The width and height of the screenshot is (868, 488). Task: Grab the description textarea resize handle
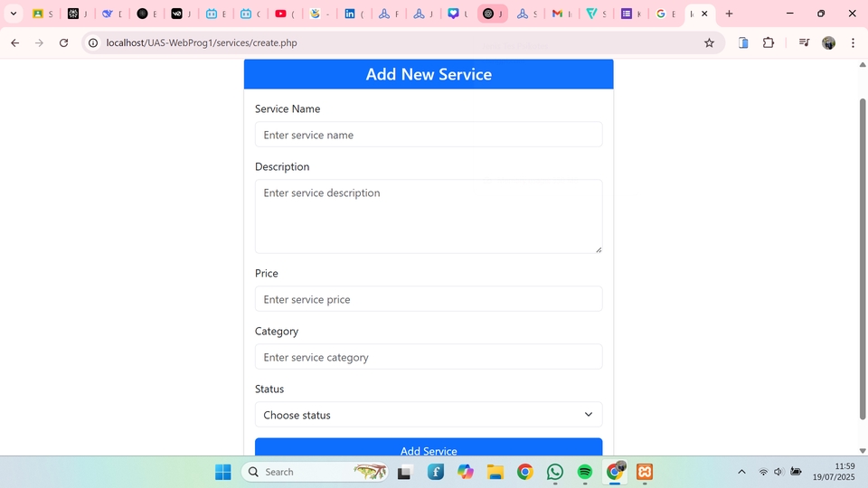pyautogui.click(x=599, y=249)
